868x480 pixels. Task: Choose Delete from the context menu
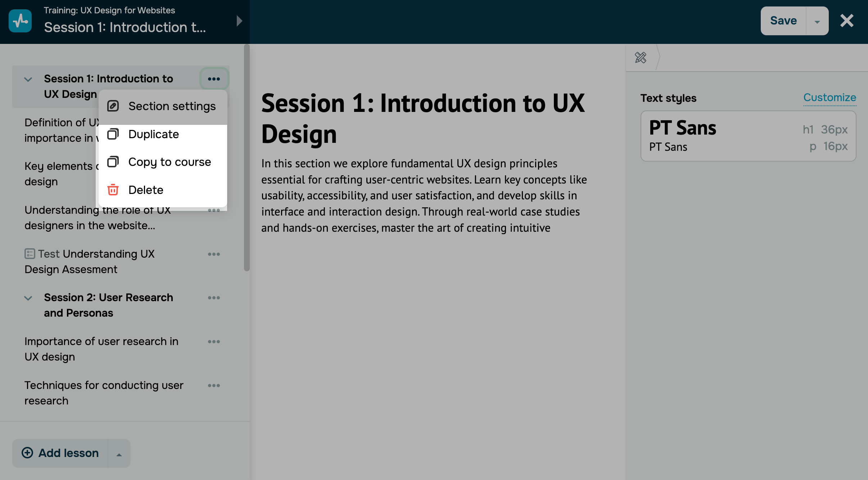[x=163, y=190]
